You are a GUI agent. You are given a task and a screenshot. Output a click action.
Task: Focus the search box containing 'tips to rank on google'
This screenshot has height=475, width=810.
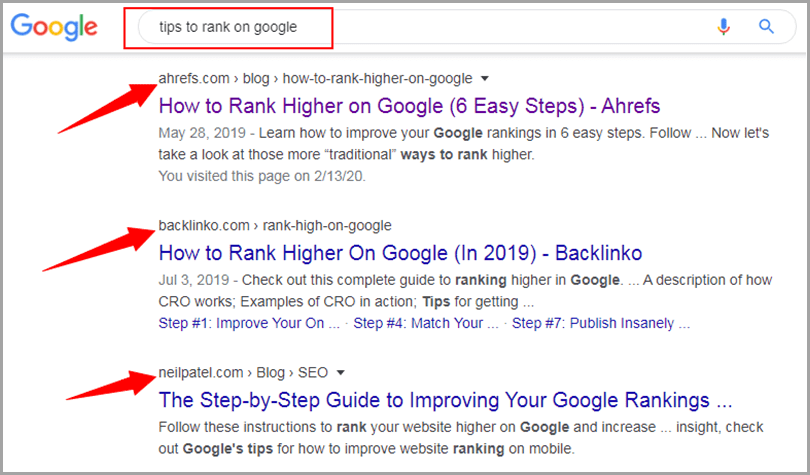[466, 27]
